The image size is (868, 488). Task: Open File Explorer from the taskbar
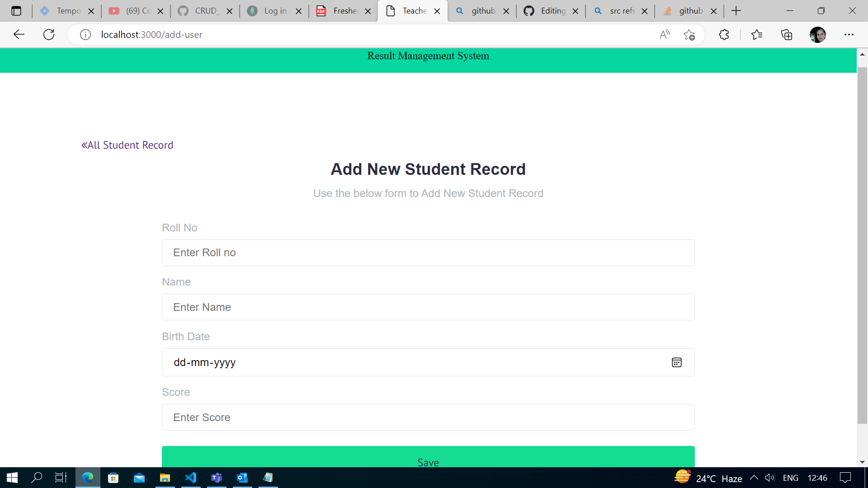165,478
